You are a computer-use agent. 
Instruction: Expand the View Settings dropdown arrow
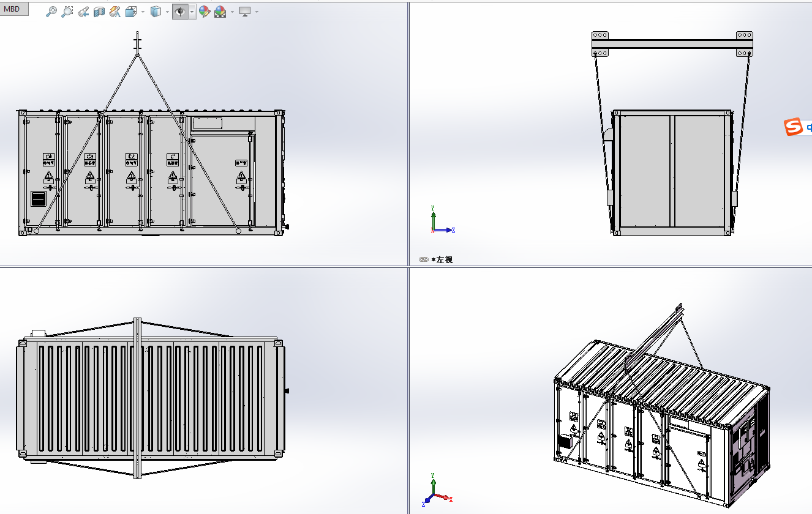(257, 12)
